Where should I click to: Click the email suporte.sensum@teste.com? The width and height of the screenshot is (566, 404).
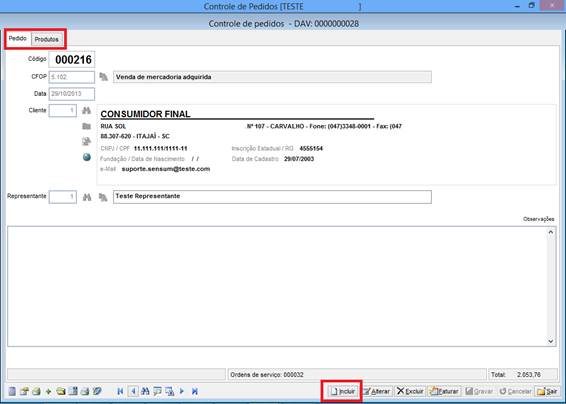click(166, 169)
